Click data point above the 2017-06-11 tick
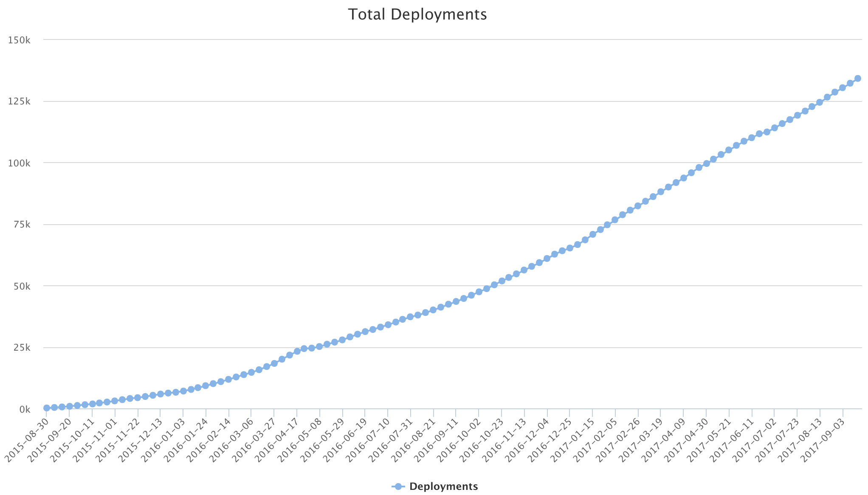The height and width of the screenshot is (495, 868). click(x=751, y=138)
